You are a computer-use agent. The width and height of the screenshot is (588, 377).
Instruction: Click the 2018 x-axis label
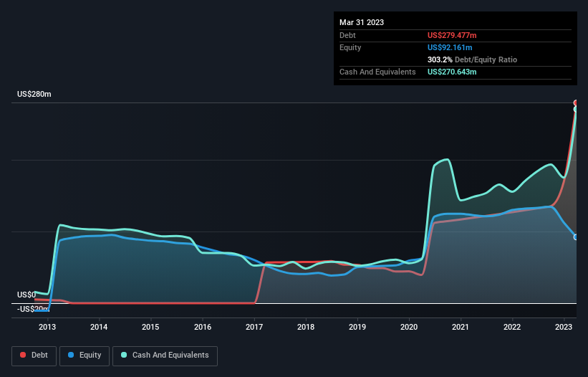pyautogui.click(x=306, y=327)
